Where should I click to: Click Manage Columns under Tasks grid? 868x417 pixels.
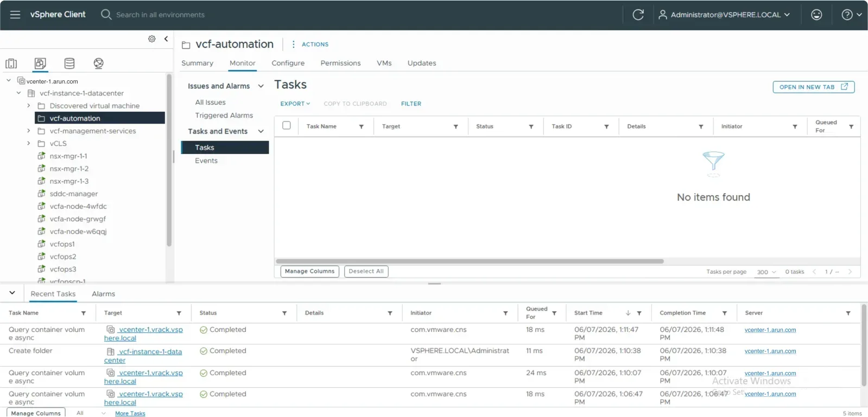click(310, 271)
